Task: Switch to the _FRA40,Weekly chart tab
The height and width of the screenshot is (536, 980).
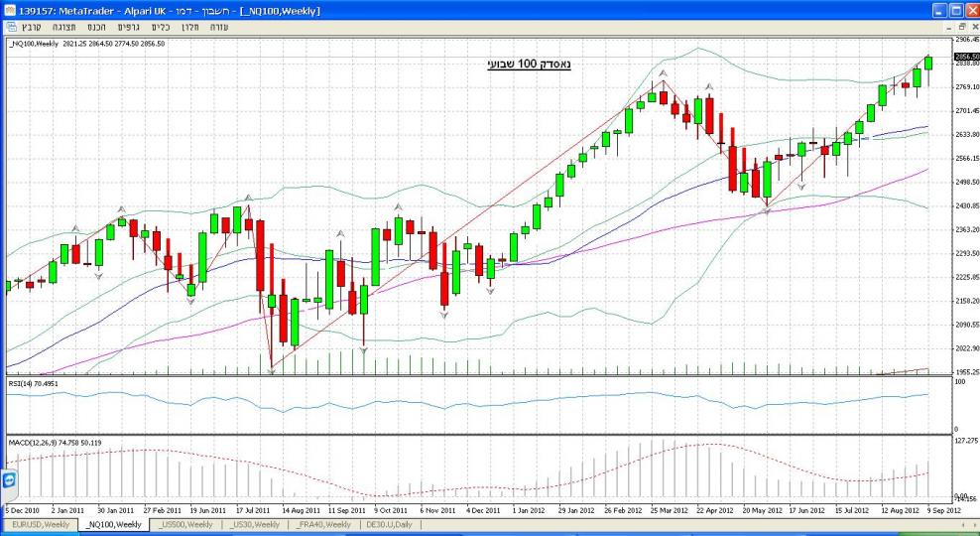Action: 325,524
